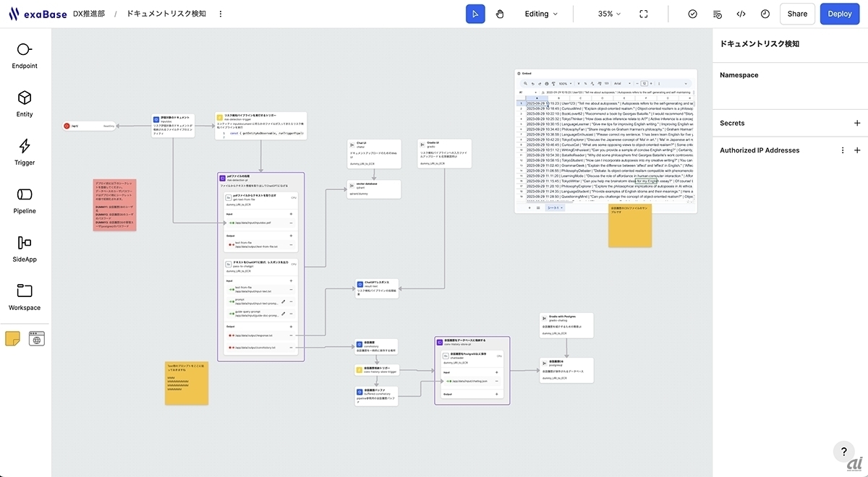Open the 35% zoom level dropdown
Viewport: 868px width, 477px height.
610,14
